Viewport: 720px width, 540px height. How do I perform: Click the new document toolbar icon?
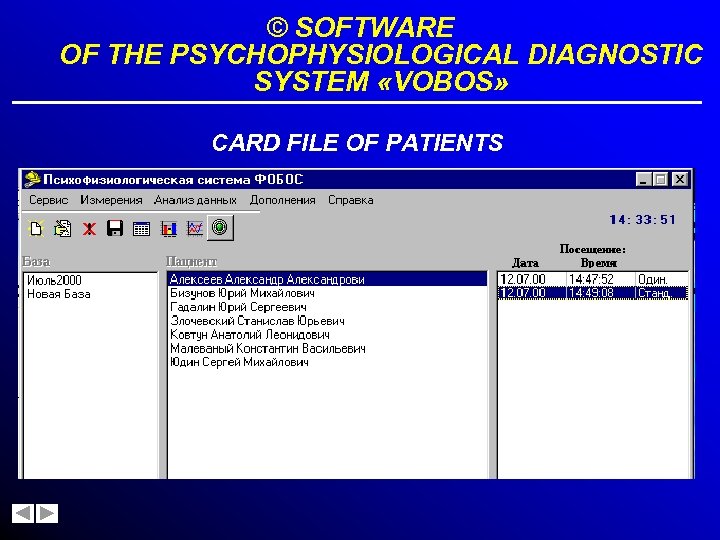click(36, 228)
